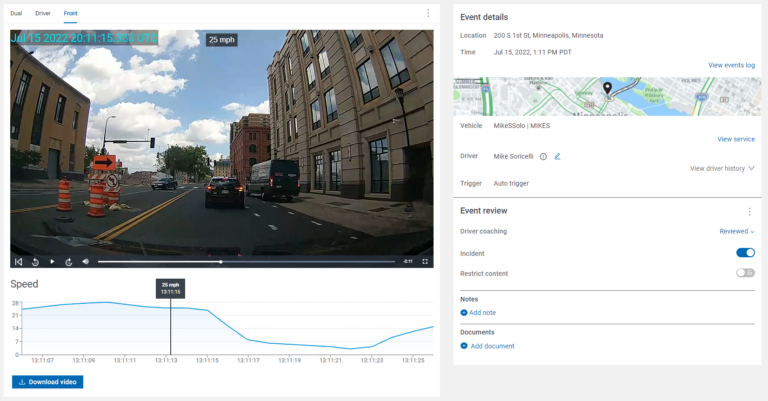Click the Download video button
Image resolution: width=768 pixels, height=401 pixels.
coord(47,381)
